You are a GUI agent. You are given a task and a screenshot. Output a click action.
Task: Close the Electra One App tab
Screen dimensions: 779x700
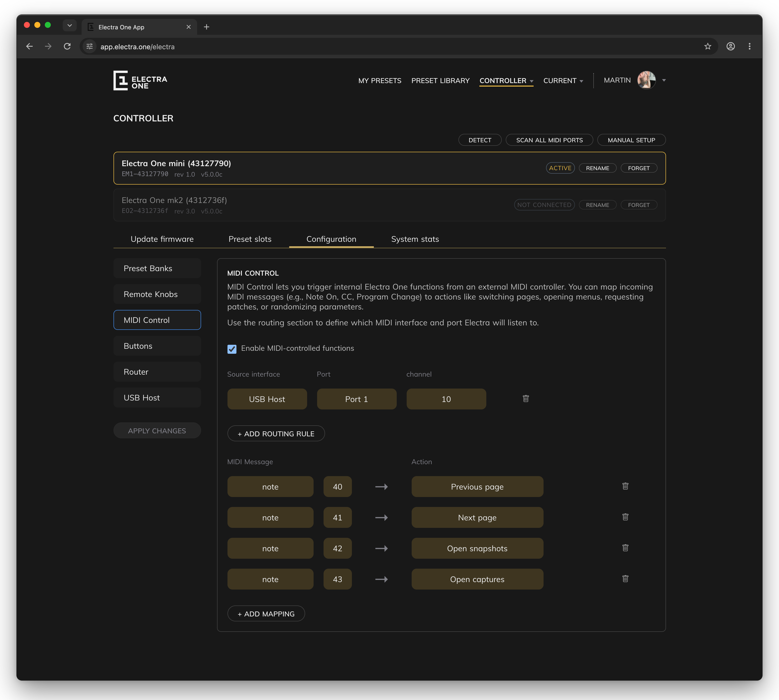point(189,27)
